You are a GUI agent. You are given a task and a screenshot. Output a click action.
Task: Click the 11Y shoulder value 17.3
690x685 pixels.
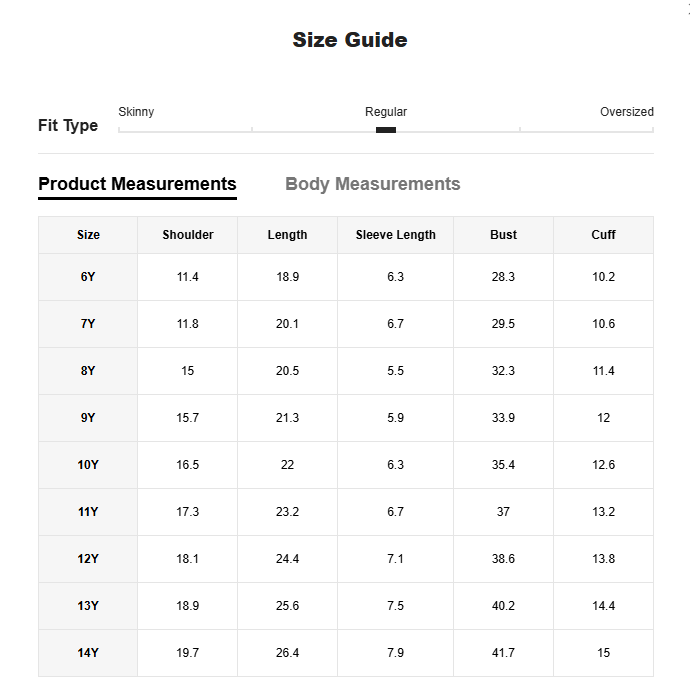coord(188,512)
